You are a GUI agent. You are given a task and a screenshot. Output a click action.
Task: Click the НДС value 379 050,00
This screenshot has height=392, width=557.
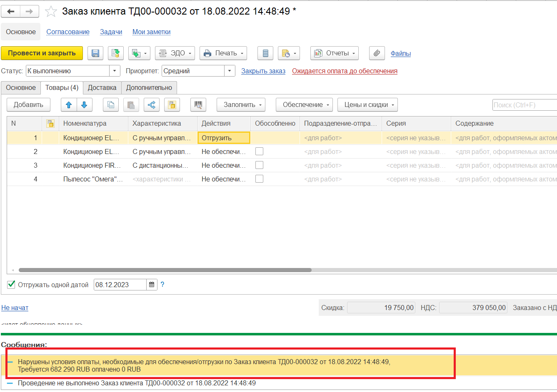(473, 308)
